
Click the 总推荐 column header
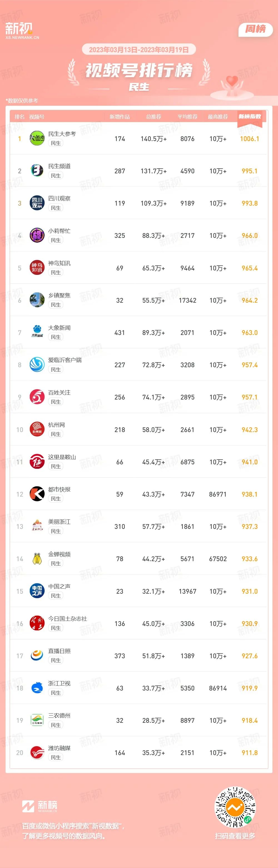pos(153,117)
